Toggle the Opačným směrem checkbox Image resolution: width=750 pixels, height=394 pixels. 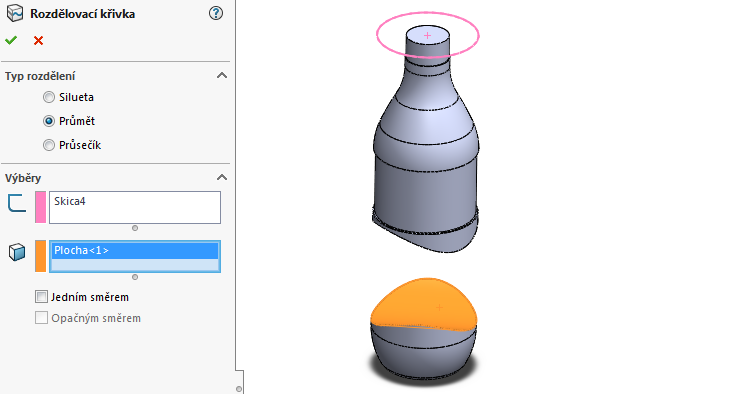tap(42, 318)
